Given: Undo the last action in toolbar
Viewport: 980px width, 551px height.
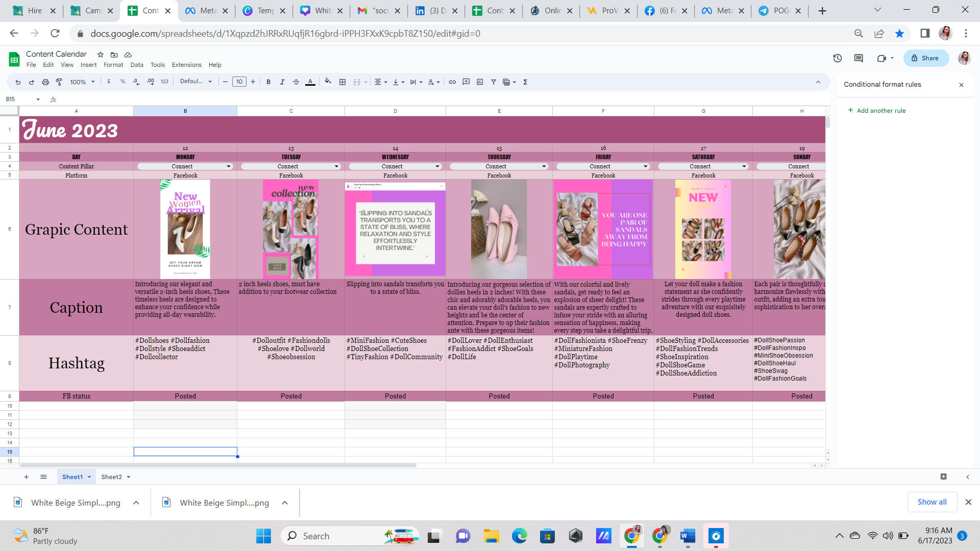Looking at the screenshot, I should (x=18, y=82).
